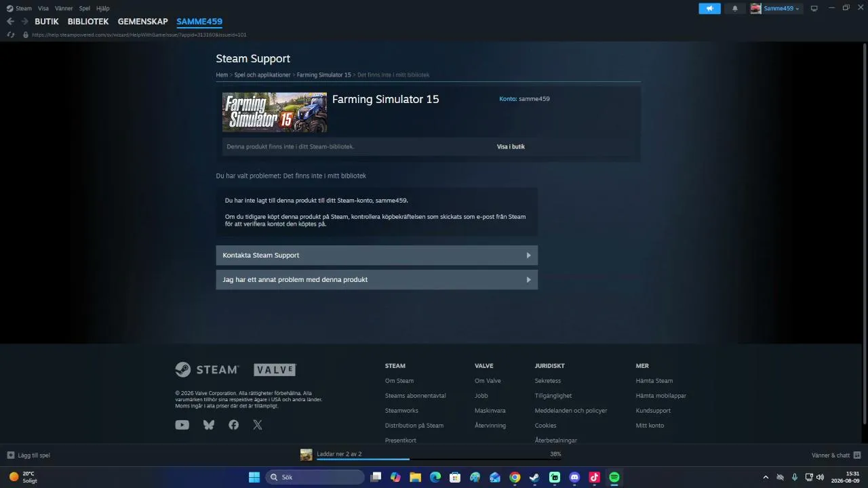Click the downloading game thumbnail
This screenshot has height=488, width=868.
[x=307, y=455]
